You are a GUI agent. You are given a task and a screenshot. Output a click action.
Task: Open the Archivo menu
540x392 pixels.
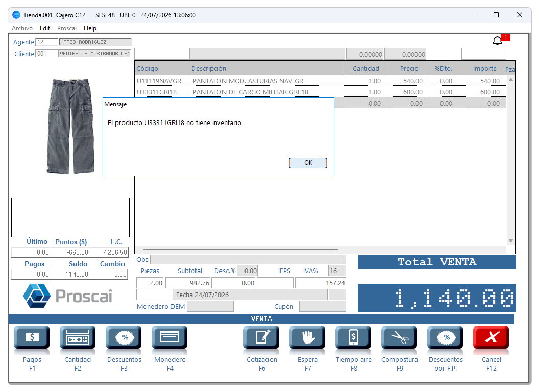pos(22,28)
